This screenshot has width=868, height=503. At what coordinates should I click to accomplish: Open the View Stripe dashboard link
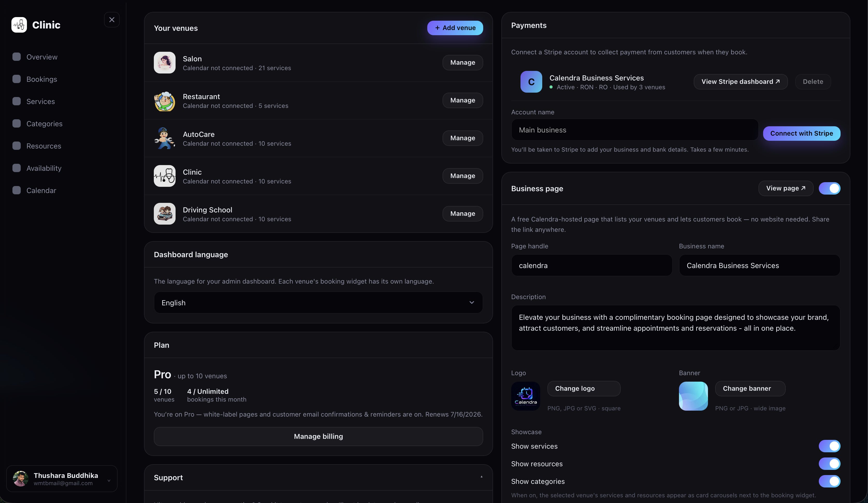[741, 82]
